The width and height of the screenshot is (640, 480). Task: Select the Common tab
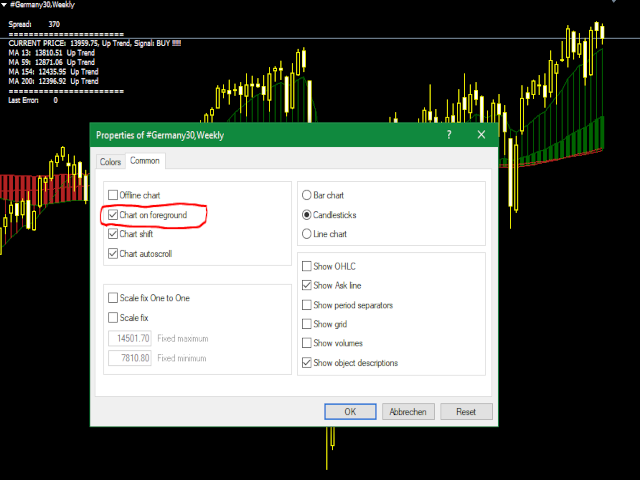145,161
